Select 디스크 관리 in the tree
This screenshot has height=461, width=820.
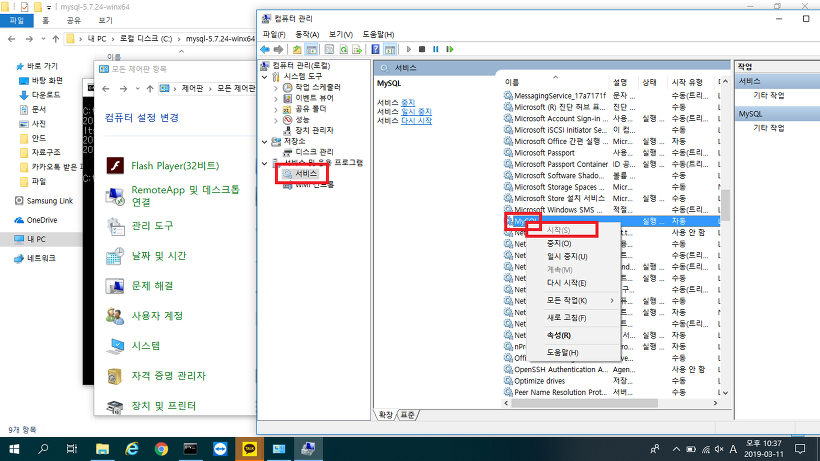(x=314, y=152)
